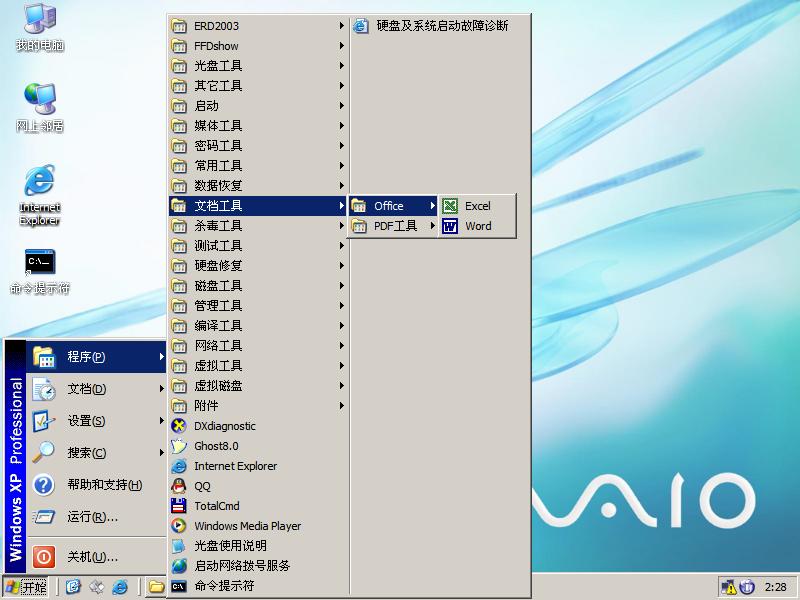Click the network warning tray icon
This screenshot has height=600, width=800.
[x=729, y=587]
